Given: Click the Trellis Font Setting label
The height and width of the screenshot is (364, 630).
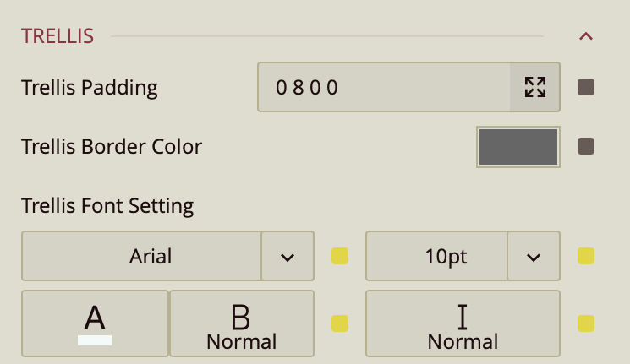Looking at the screenshot, I should click(x=107, y=205).
